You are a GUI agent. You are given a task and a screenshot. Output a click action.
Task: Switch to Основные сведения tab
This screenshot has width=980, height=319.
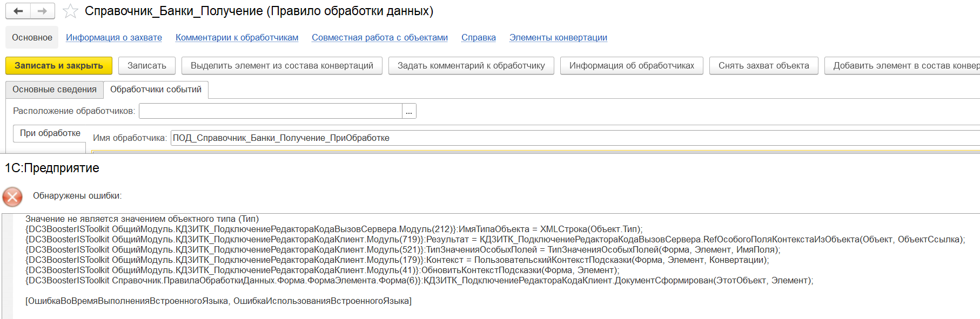click(55, 90)
